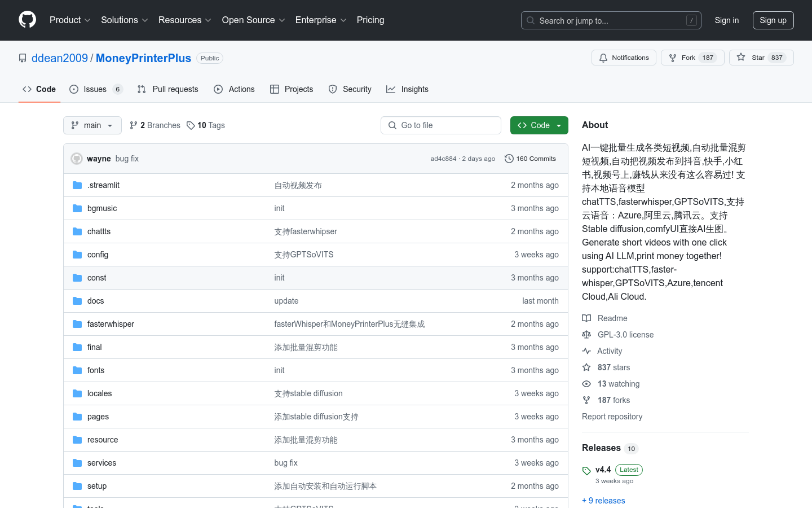This screenshot has width=812, height=508.
Task: Open the ddean2009 owner profile link
Action: tap(60, 58)
